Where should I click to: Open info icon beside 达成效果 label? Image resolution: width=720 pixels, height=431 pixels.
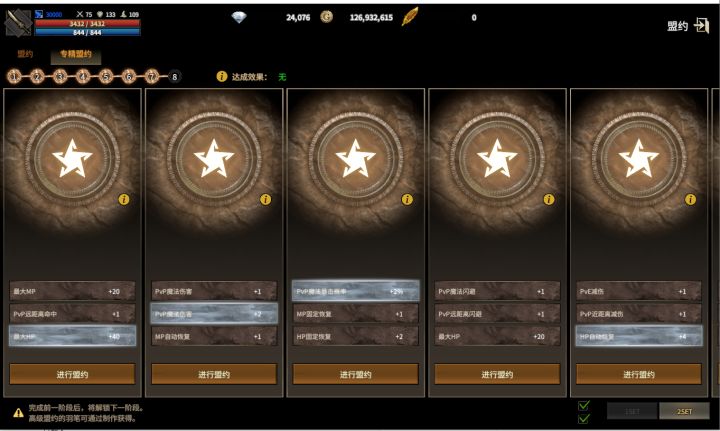[222, 76]
